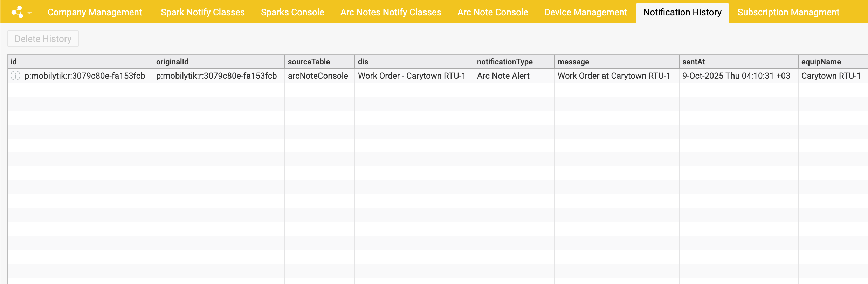Select the Work Order at Carytown message cell
The width and height of the screenshot is (868, 284).
(613, 76)
